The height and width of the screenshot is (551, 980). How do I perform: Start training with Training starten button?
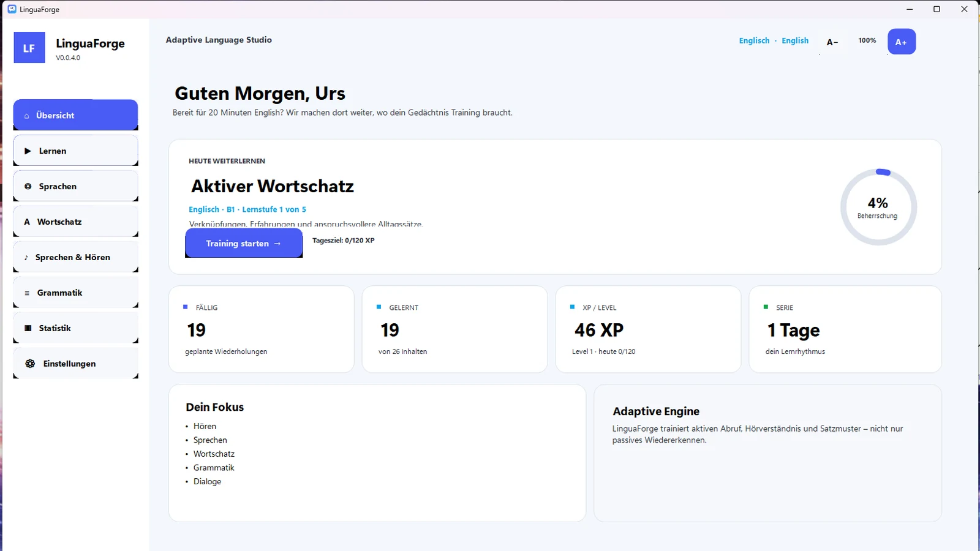coord(244,243)
